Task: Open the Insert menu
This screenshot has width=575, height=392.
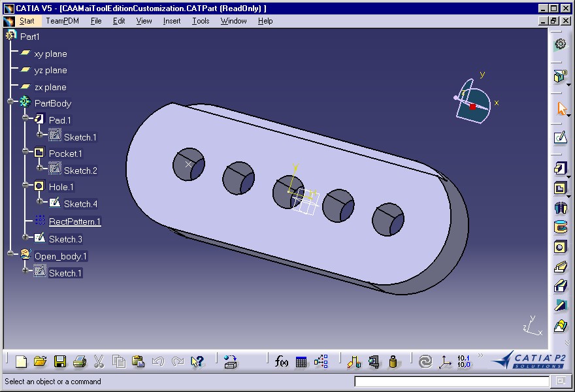Action: (172, 21)
